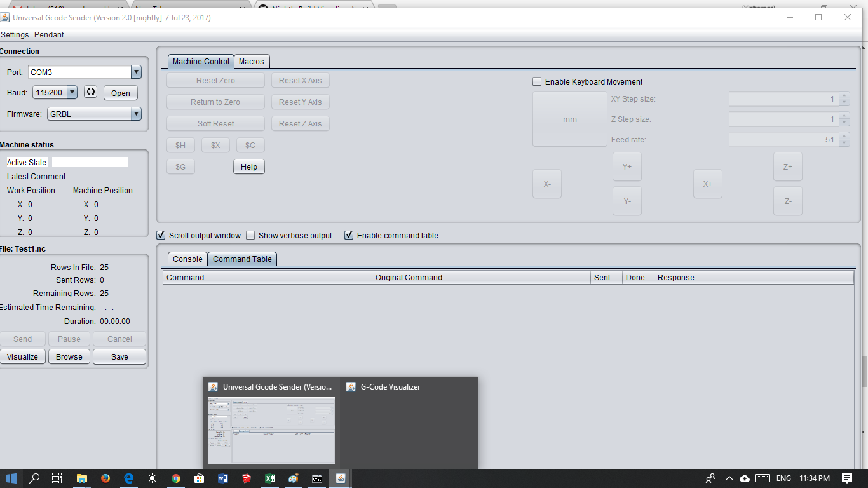
Task: Click ENG language indicator in tray
Action: [783, 478]
